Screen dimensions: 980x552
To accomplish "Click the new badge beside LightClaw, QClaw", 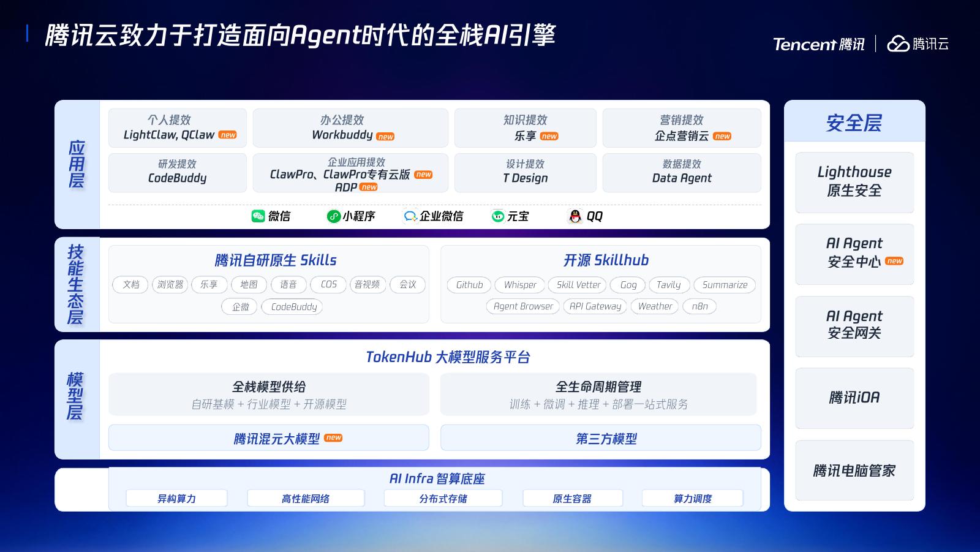I will click(x=228, y=135).
